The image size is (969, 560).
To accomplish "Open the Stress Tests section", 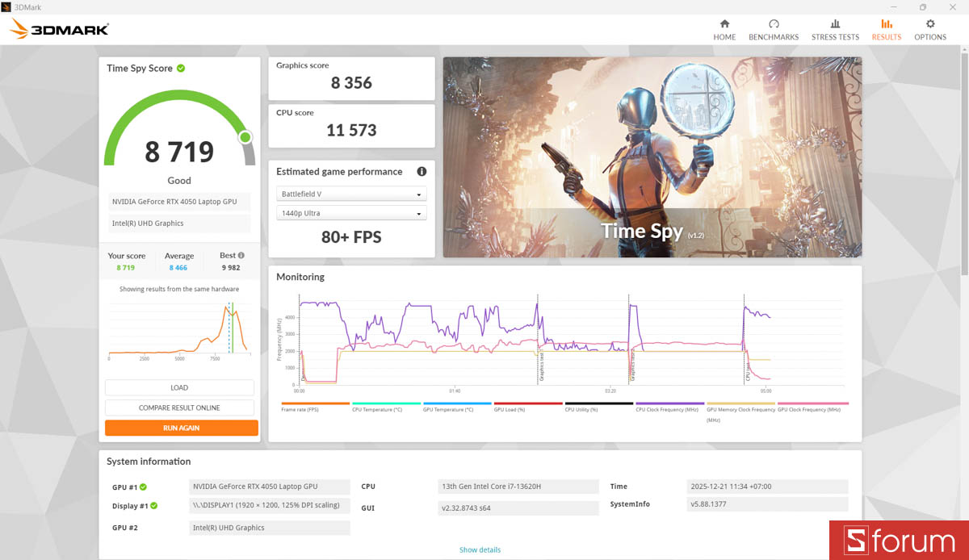I will (835, 28).
